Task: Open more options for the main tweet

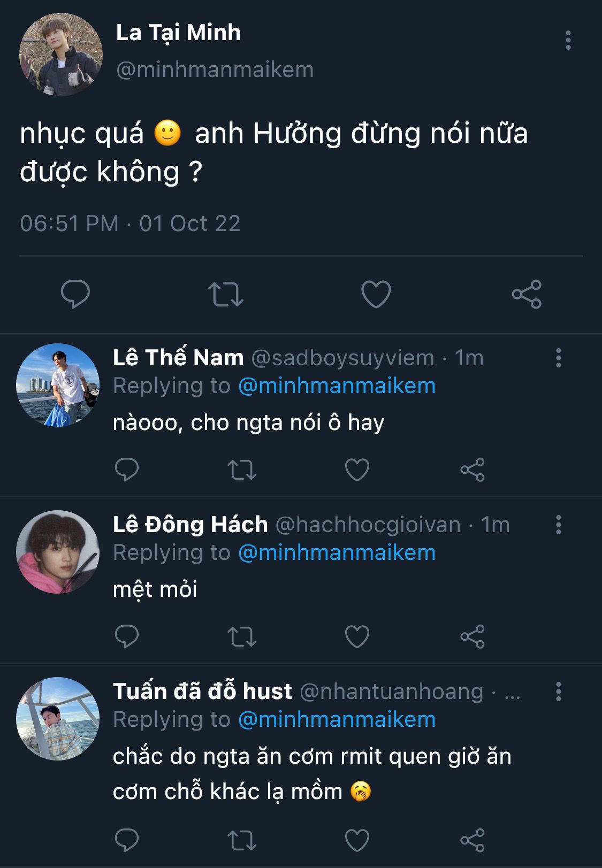Action: pos(568,41)
